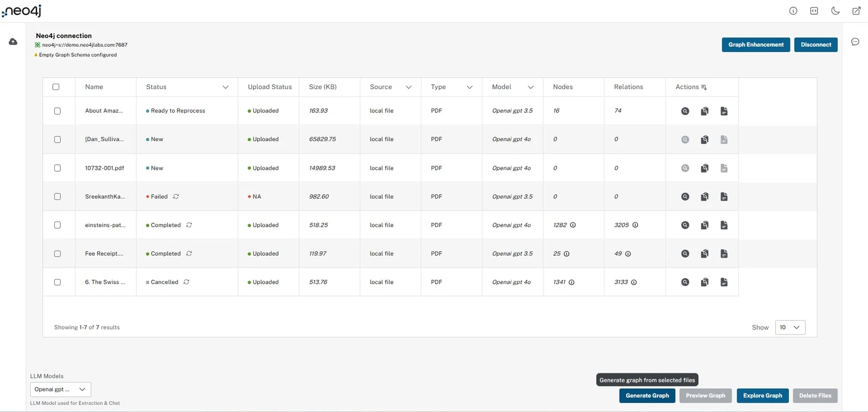Select the SreekanthKa... row checkbox
Screen dimensions: 868x412
coord(58,197)
